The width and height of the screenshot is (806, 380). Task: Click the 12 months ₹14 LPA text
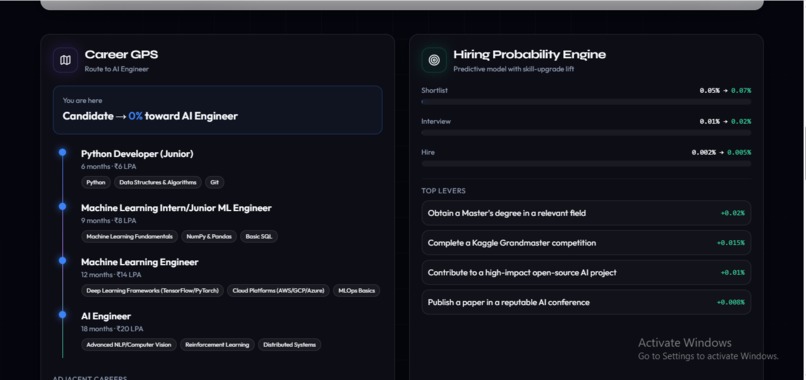pos(111,275)
